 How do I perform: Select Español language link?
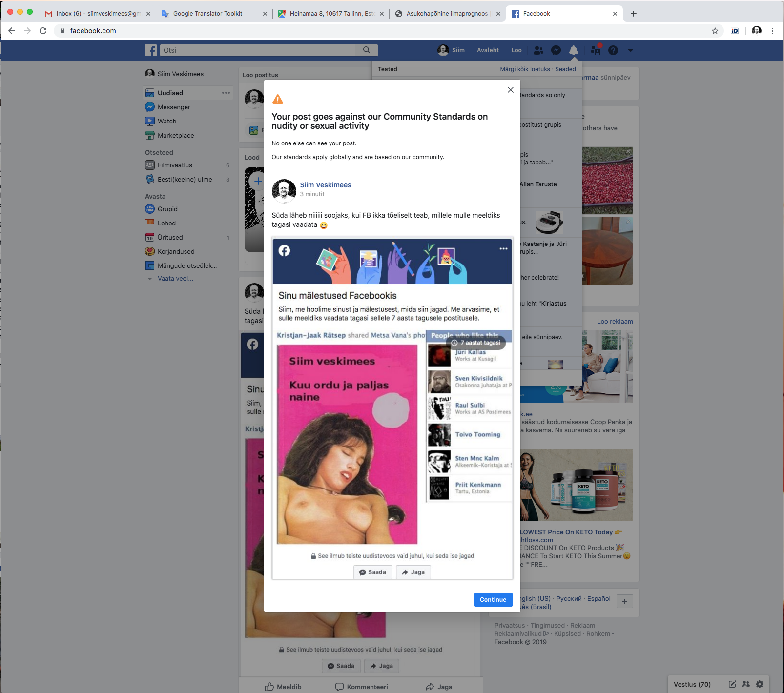click(x=599, y=598)
